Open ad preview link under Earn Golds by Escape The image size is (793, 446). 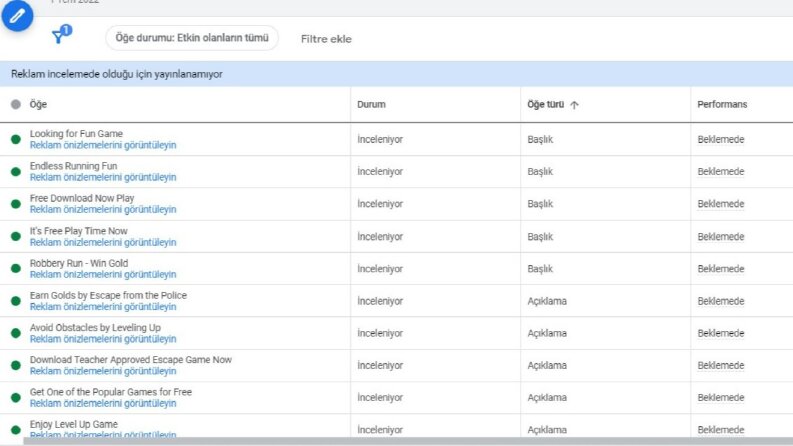(x=103, y=307)
